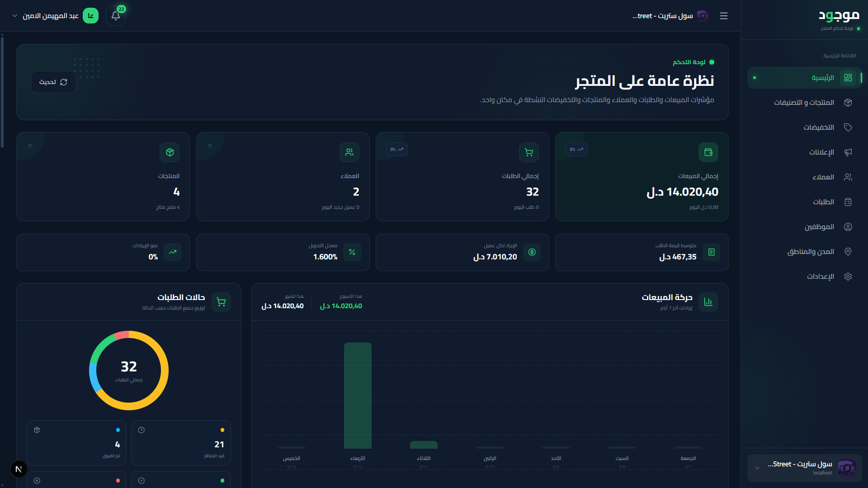868x488 pixels.
Task: Click the box icon in المنتجات card
Action: (170, 152)
